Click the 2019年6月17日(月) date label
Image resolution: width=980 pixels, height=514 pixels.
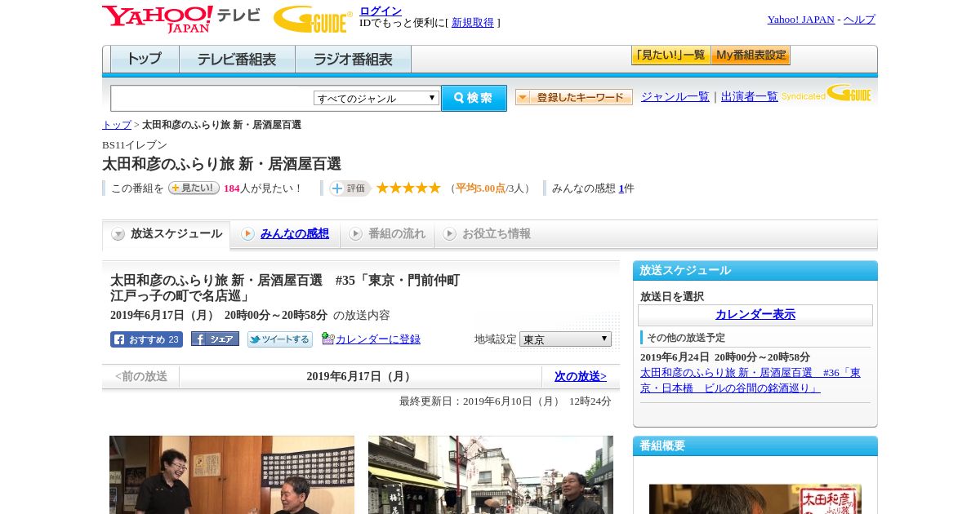[x=360, y=376]
